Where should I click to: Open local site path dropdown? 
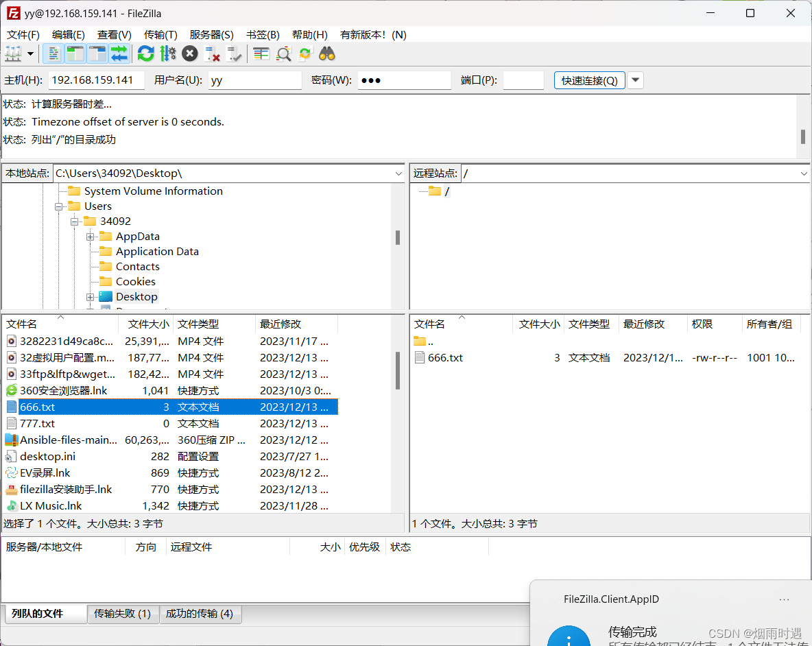point(398,174)
